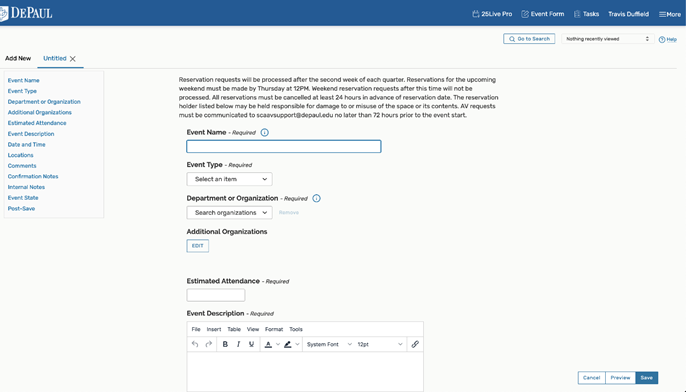Toggle underline formatting
This screenshot has width=687, height=392.
[251, 344]
